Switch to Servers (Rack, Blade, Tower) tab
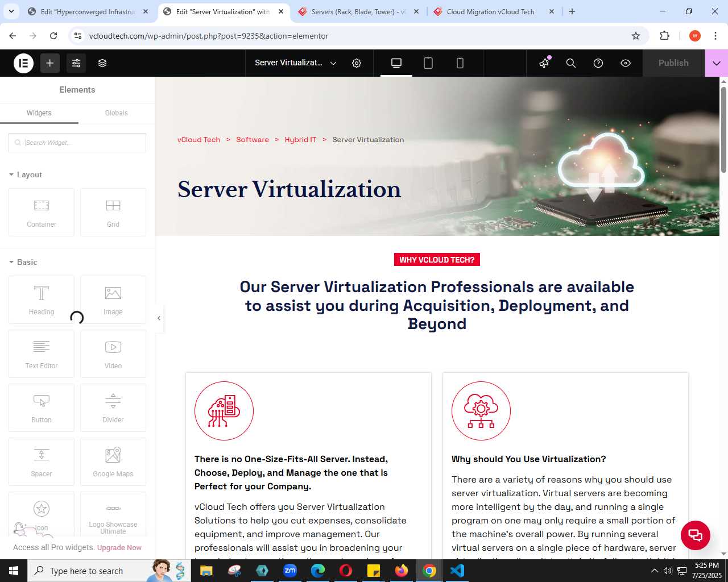This screenshot has width=728, height=582. pyautogui.click(x=358, y=11)
